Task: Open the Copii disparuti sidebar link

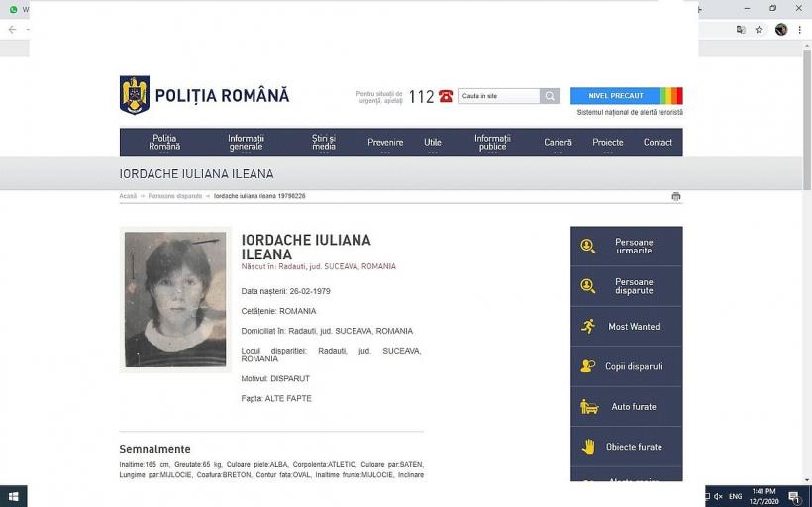Action: pyautogui.click(x=627, y=366)
